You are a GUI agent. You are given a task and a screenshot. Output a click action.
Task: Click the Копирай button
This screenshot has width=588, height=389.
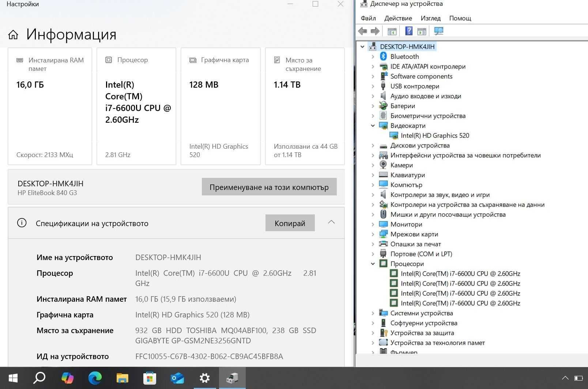click(290, 223)
